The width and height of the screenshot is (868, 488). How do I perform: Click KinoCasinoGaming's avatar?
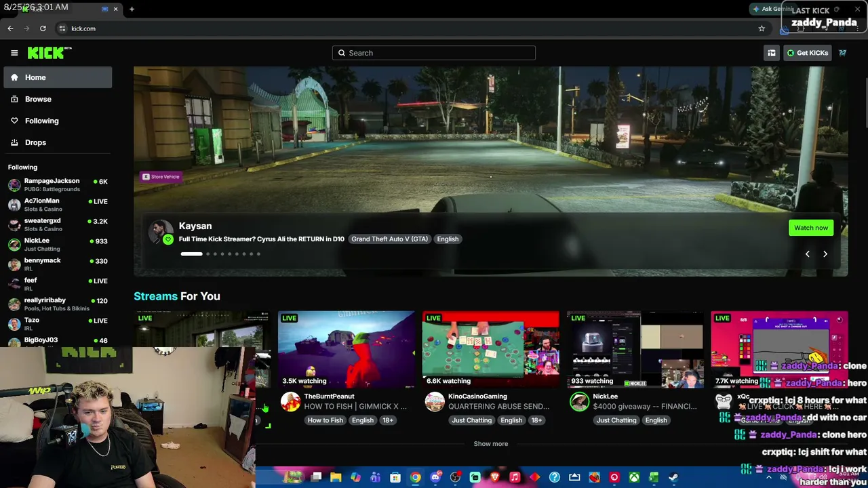[435, 401]
